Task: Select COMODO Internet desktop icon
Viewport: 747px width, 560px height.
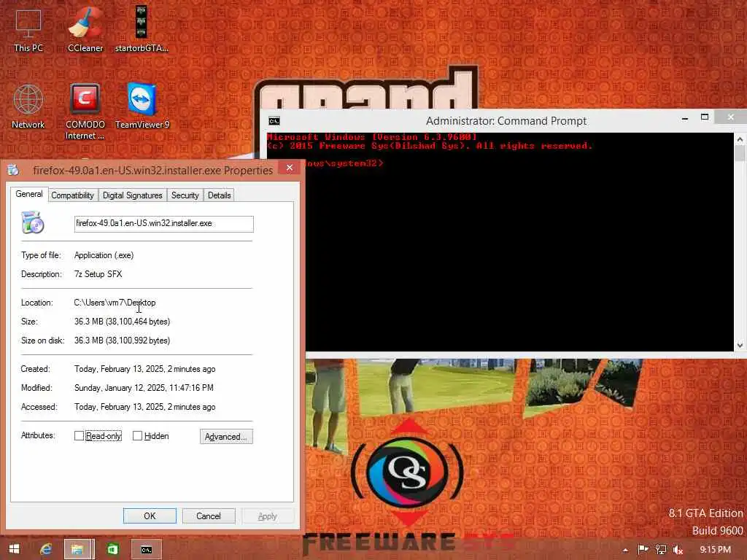Action: click(85, 112)
